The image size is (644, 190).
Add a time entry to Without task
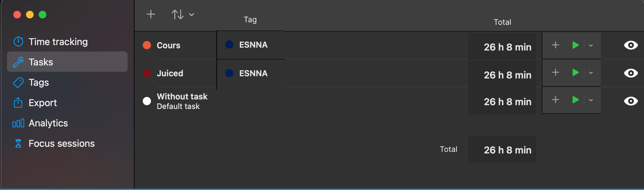point(555,100)
